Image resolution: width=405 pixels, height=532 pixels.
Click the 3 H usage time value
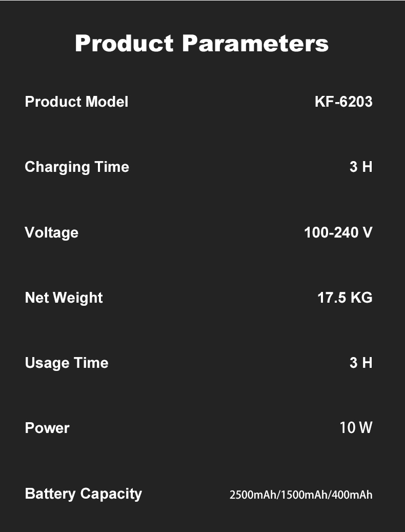[x=361, y=363]
